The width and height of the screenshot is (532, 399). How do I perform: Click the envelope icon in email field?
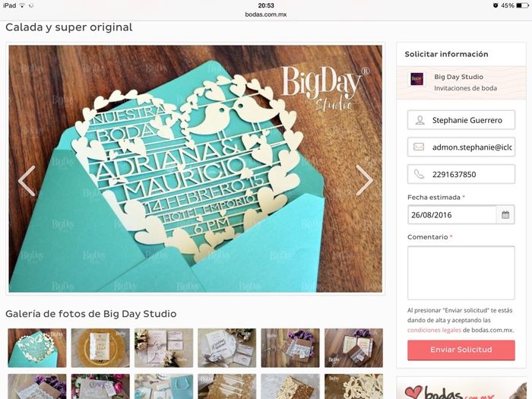(419, 147)
